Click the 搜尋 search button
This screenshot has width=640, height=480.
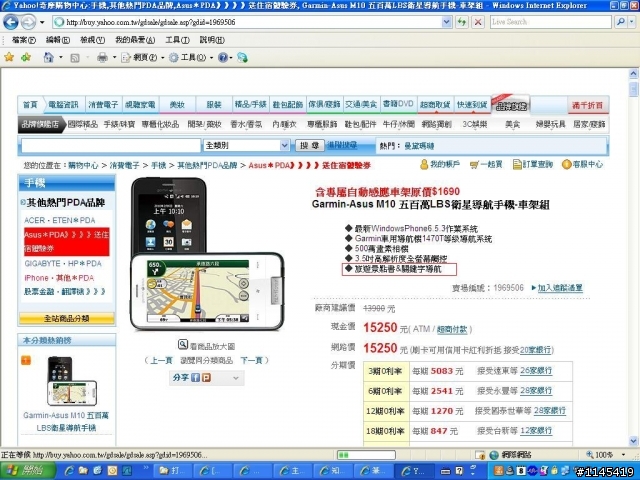tap(309, 145)
